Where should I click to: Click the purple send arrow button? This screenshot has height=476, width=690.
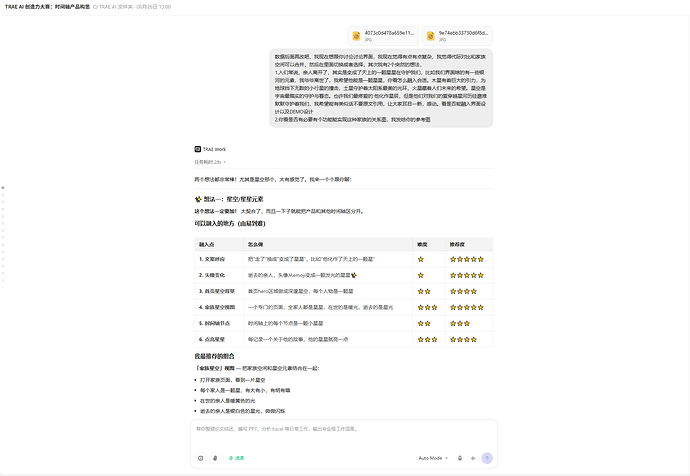(x=487, y=458)
